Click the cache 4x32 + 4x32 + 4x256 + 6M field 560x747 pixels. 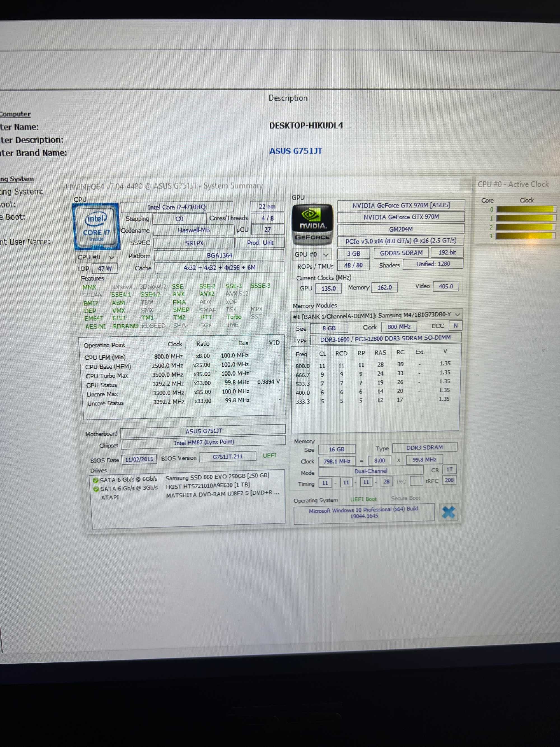point(220,267)
